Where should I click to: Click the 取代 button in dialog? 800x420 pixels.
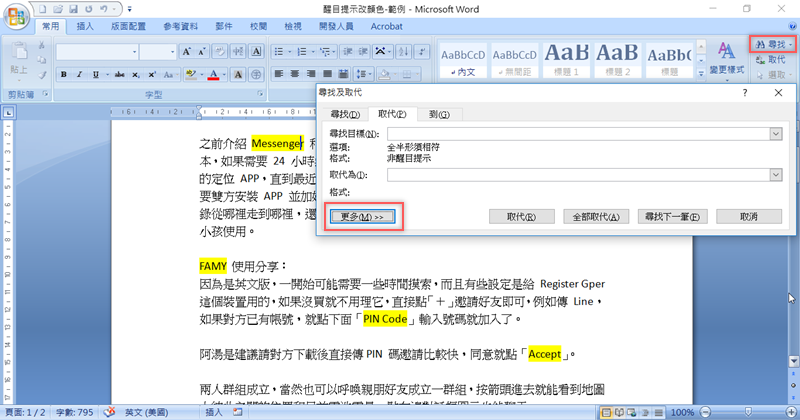click(521, 217)
